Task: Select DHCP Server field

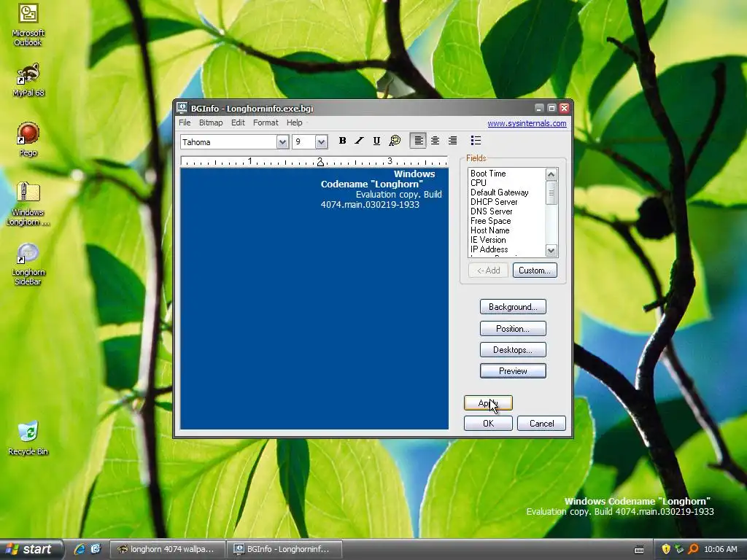Action: coord(494,202)
